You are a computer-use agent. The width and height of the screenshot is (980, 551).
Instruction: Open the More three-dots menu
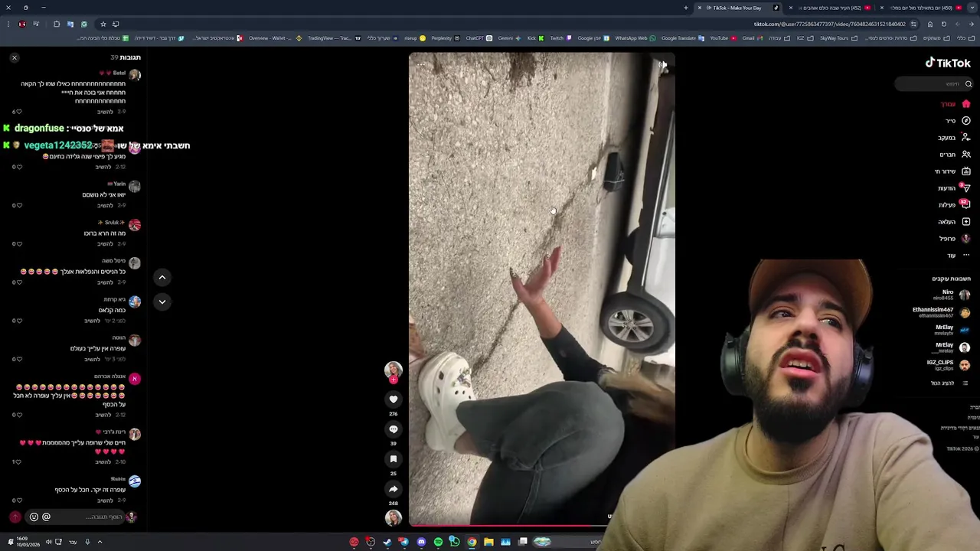[966, 255]
